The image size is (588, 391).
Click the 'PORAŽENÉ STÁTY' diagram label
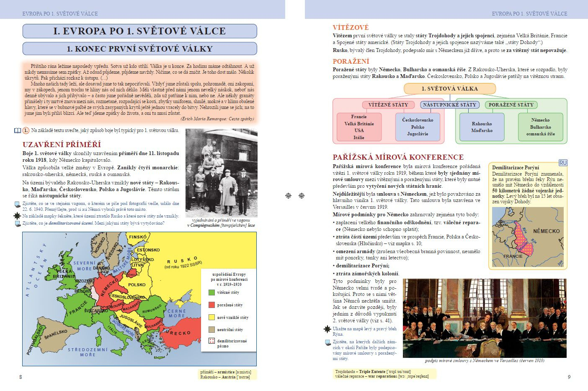point(511,105)
